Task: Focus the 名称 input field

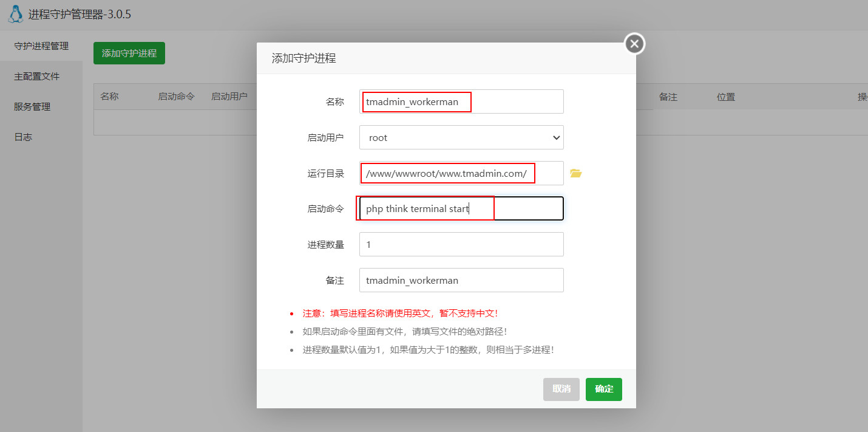Action: tap(461, 101)
